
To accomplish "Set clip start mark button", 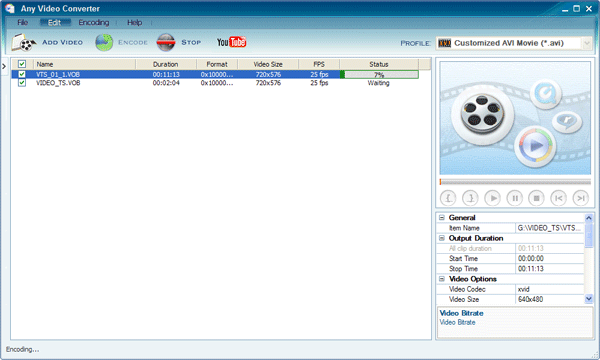I will (448, 198).
